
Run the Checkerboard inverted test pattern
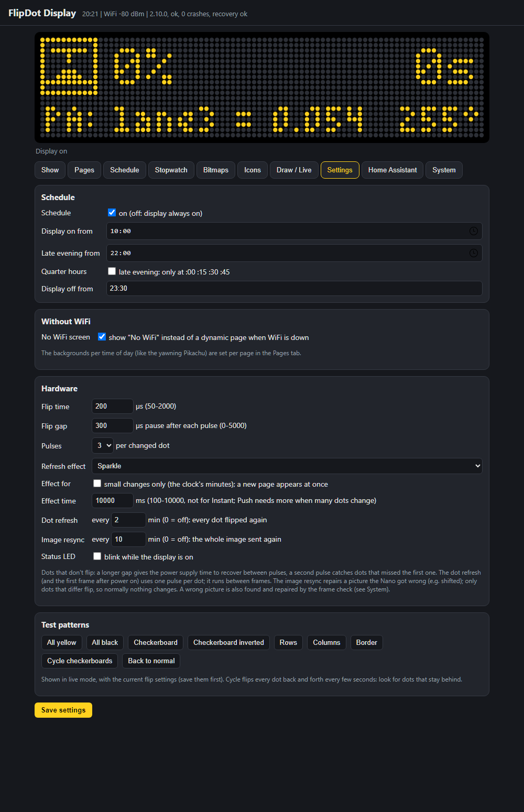(228, 642)
